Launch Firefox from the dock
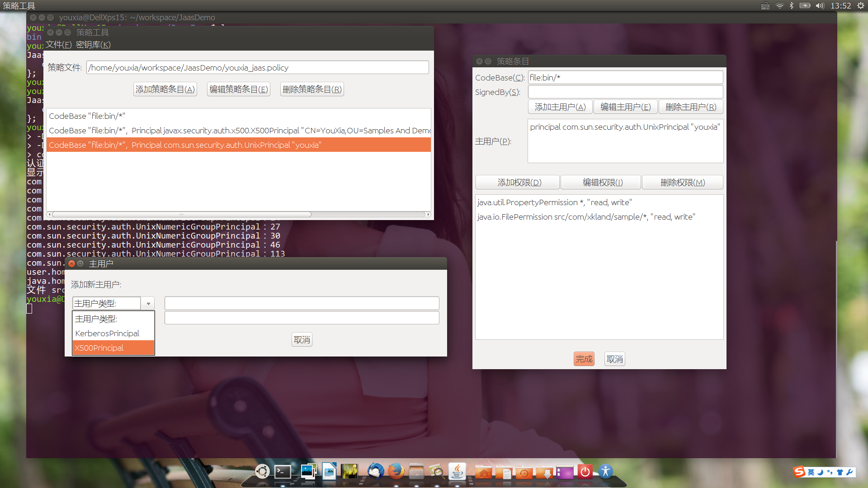 [396, 472]
